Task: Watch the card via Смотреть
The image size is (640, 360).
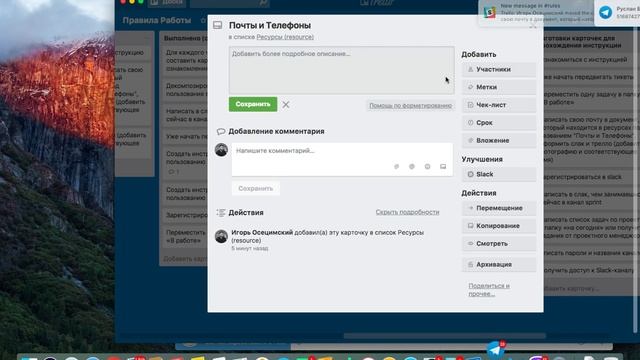Action: pos(499,244)
